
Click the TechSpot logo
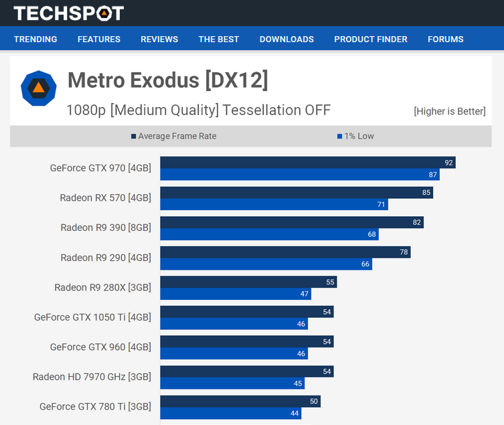point(68,13)
